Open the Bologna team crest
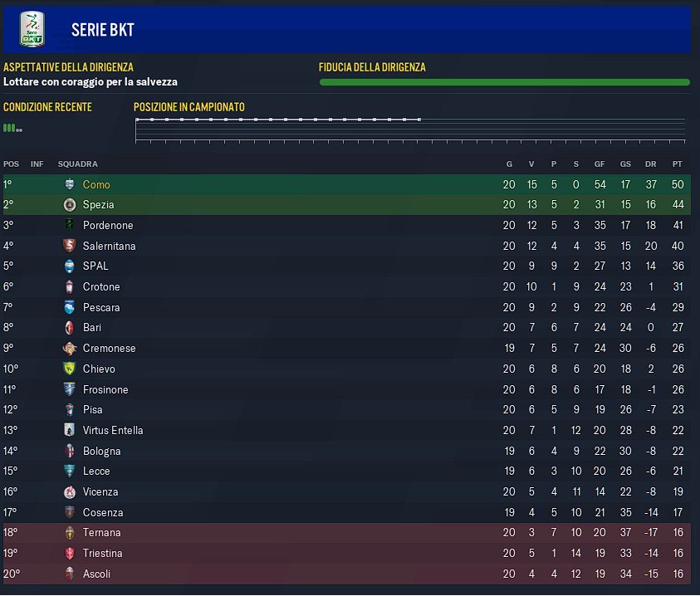The width and height of the screenshot is (700, 596). pyautogui.click(x=69, y=451)
